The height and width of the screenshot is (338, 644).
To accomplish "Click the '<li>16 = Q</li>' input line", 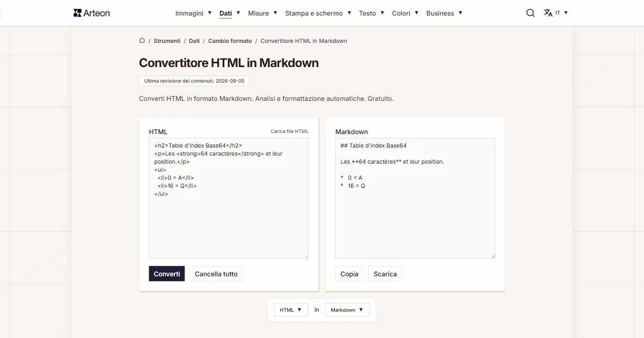I will 177,186.
